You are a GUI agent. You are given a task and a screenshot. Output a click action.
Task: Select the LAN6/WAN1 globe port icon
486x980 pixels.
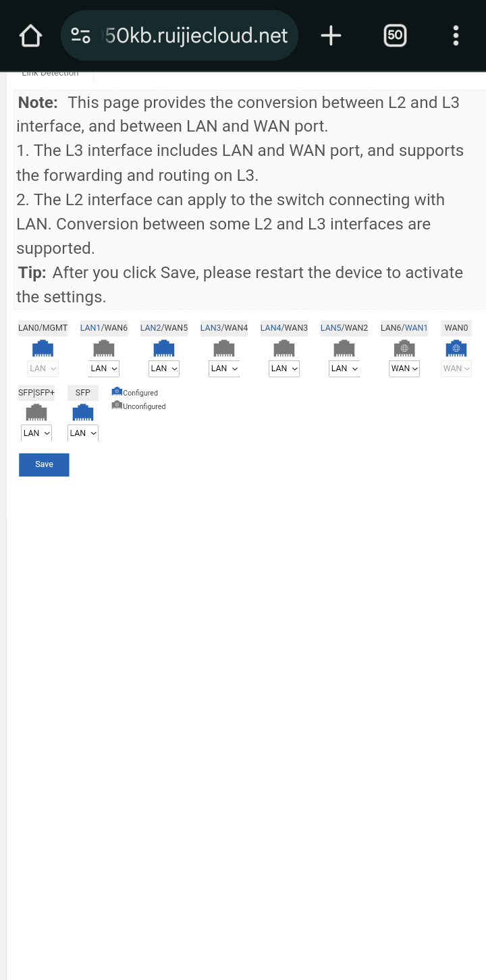point(404,349)
